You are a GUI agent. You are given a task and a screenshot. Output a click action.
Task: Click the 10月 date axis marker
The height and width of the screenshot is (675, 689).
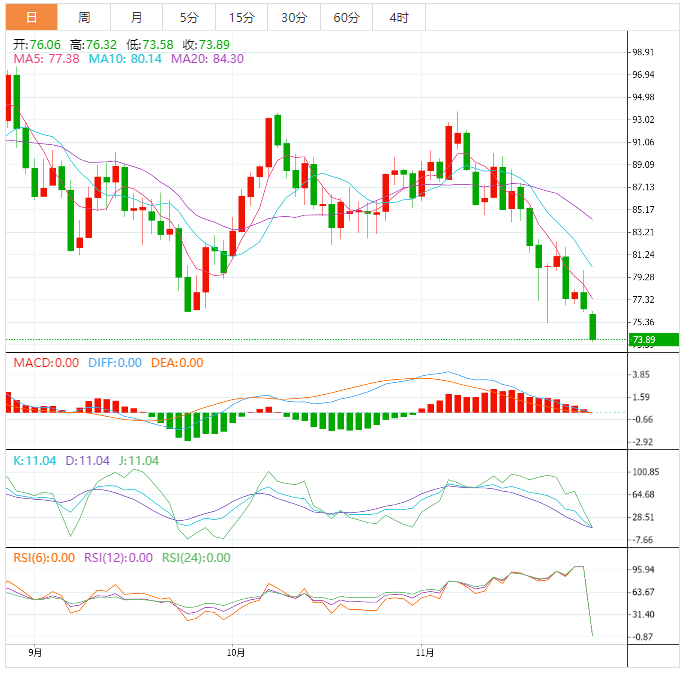point(236,653)
